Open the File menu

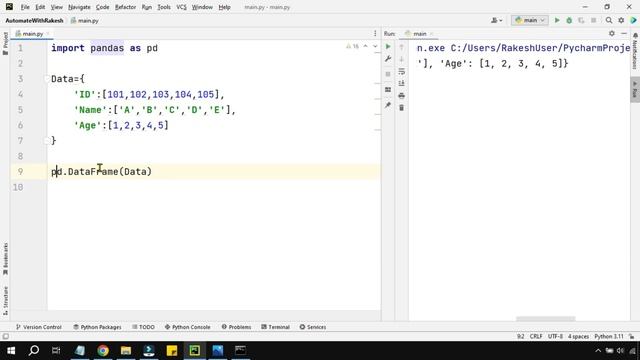coord(25,7)
